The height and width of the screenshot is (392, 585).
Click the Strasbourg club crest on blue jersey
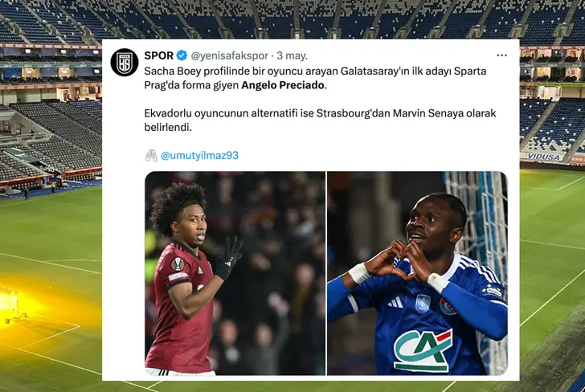(x=447, y=308)
